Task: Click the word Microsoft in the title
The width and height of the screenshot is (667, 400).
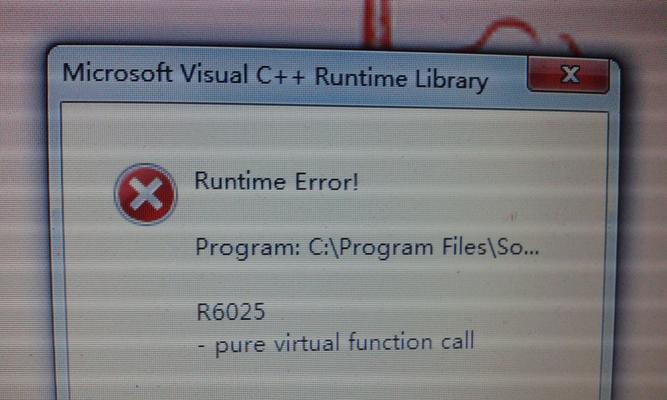Action: (117, 72)
